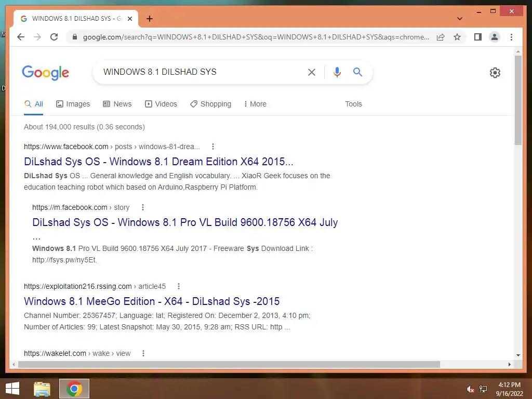Focus the Chrome address bar
The width and height of the screenshot is (532, 399).
pos(256,37)
